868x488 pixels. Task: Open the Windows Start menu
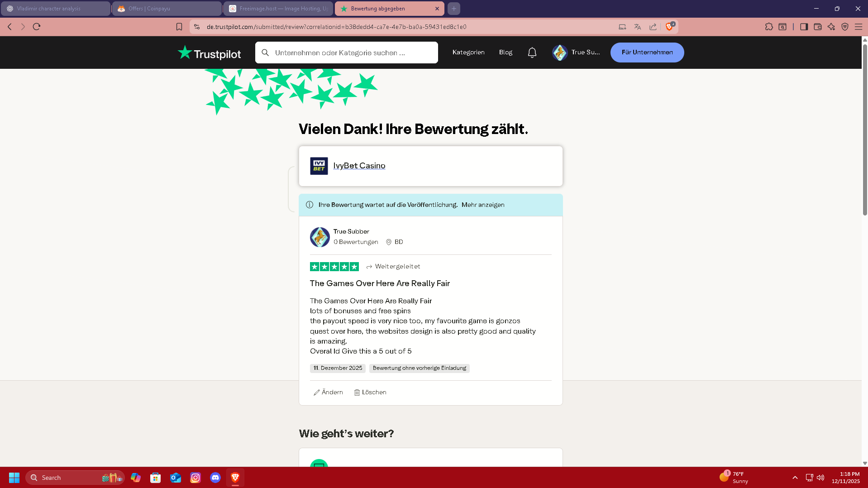click(x=14, y=478)
